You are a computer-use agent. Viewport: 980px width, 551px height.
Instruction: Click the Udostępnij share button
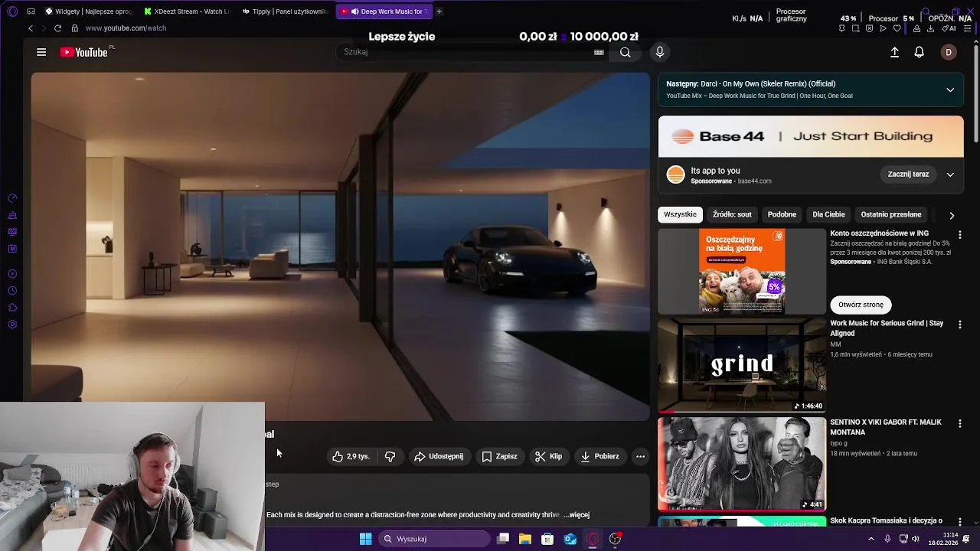(439, 456)
